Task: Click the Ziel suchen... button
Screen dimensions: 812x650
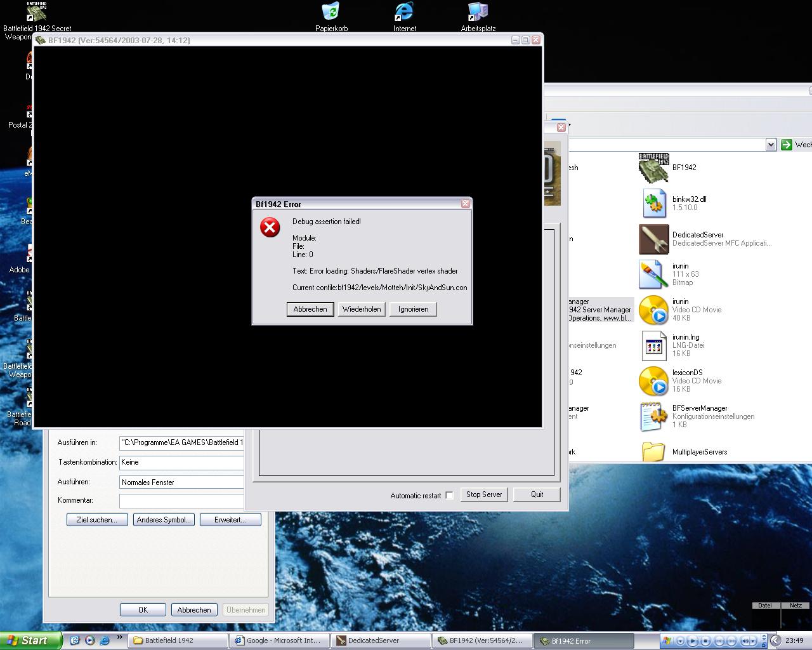Action: pos(97,519)
